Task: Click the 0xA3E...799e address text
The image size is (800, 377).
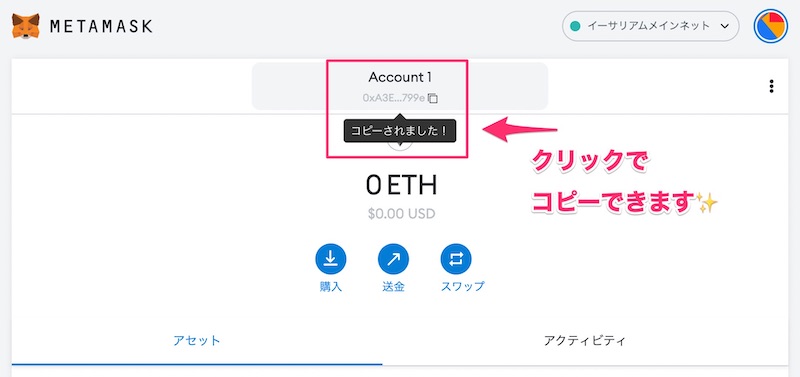Action: [393, 98]
